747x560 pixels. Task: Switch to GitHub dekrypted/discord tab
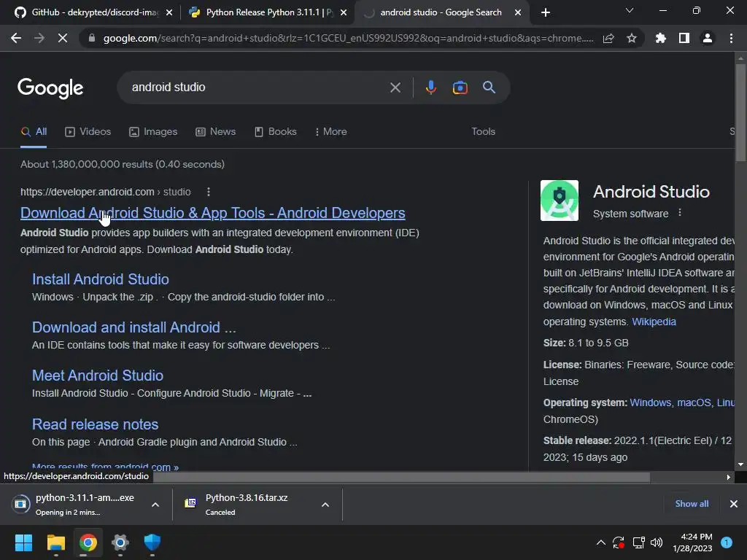pyautogui.click(x=93, y=12)
